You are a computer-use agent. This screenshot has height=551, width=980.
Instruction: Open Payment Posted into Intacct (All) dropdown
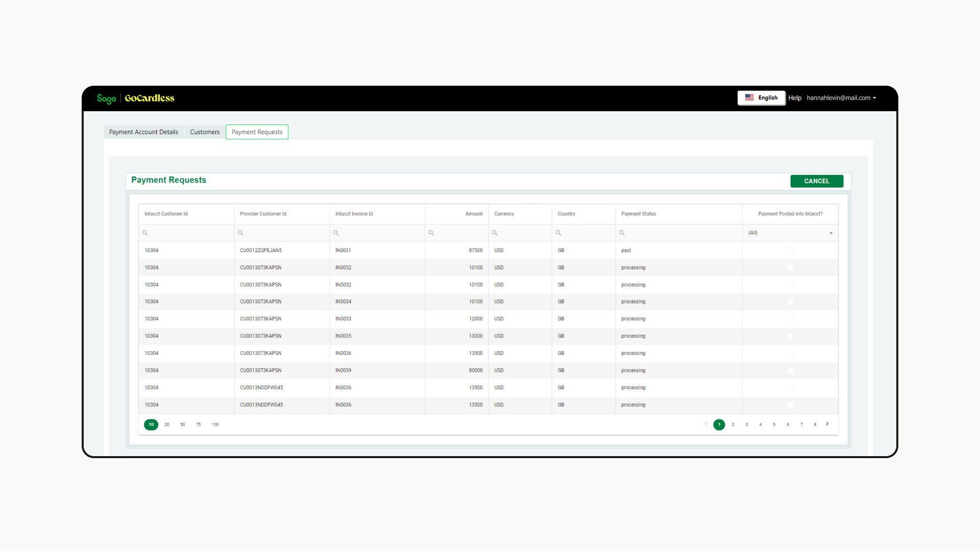click(x=790, y=233)
